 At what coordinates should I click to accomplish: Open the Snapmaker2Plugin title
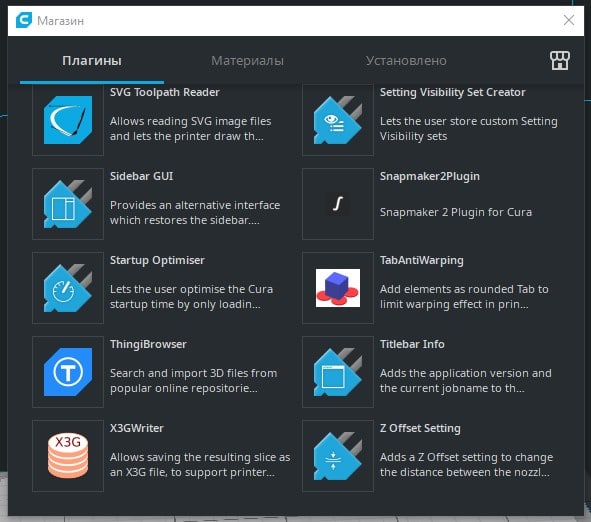click(x=430, y=176)
